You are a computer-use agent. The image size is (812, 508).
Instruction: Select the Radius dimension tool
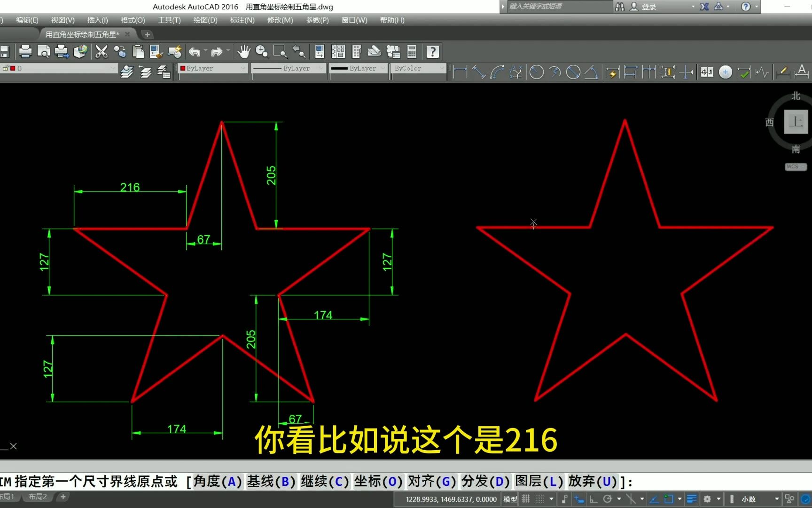[x=536, y=72]
